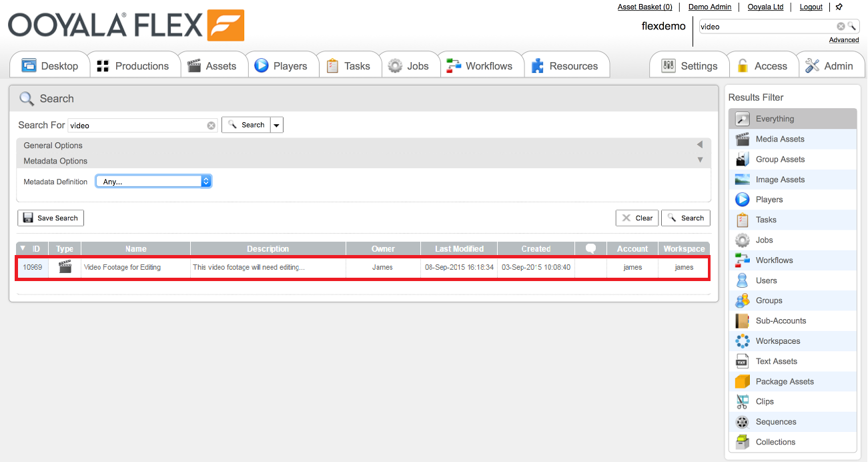Open the Advanced search link
Viewport: 868px width, 462px height.
pos(843,40)
